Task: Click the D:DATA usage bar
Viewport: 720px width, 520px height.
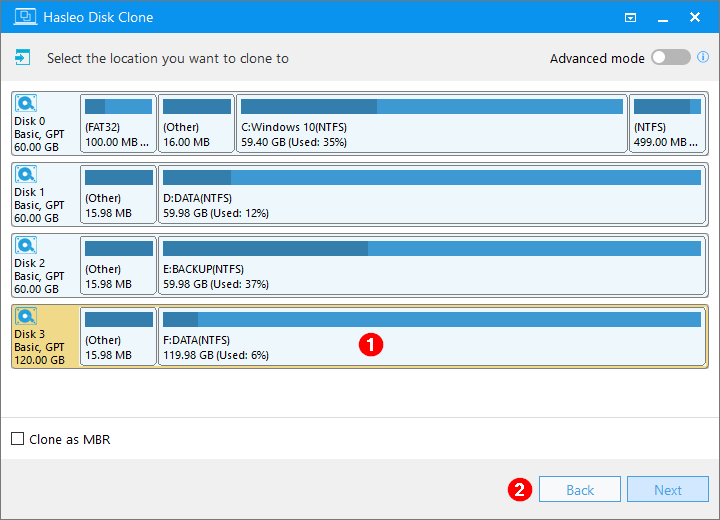Action: pyautogui.click(x=432, y=177)
